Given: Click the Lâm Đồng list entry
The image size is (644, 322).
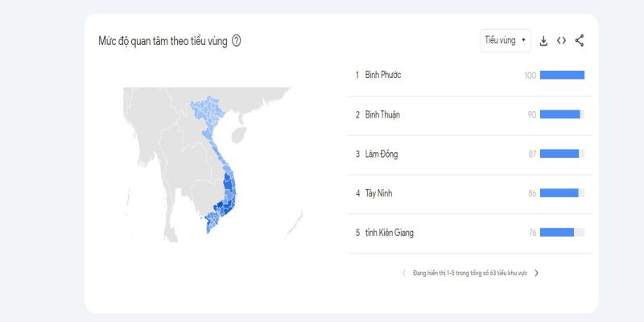Looking at the screenshot, I should (382, 154).
